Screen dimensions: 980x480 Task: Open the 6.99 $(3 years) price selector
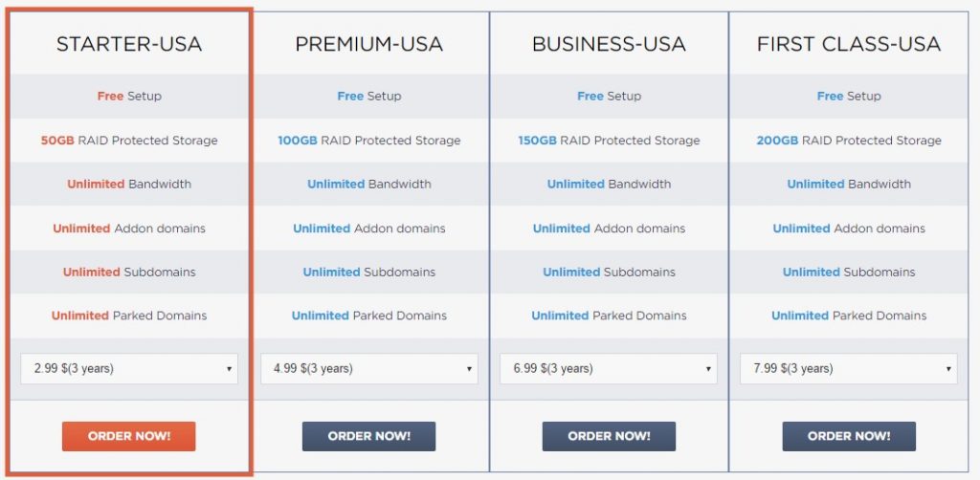[x=609, y=368]
